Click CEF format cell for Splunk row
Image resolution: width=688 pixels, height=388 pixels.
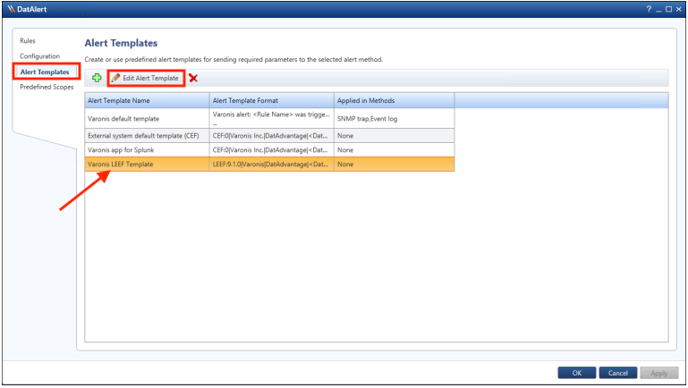[x=272, y=150]
